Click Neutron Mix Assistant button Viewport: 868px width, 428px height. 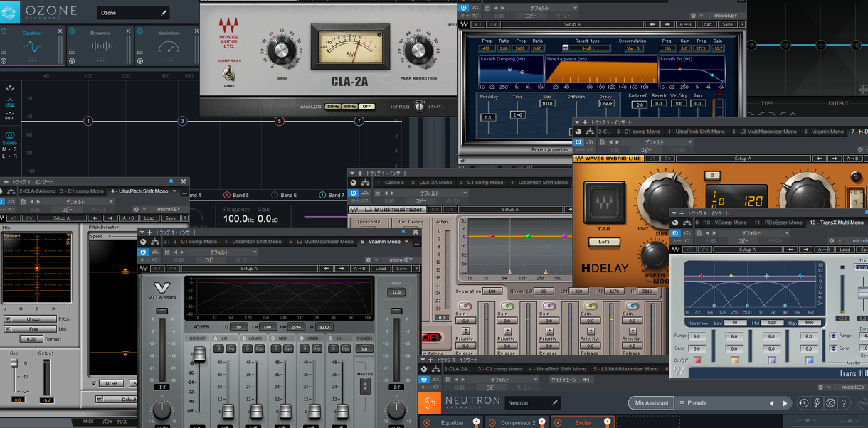point(651,403)
